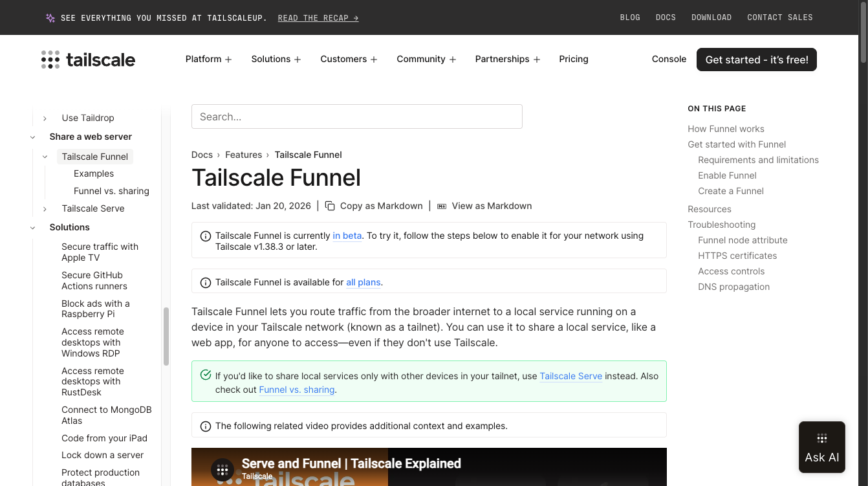The width and height of the screenshot is (868, 486).
Task: Open Access remote desktops with Windows RDP
Action: coord(92,342)
